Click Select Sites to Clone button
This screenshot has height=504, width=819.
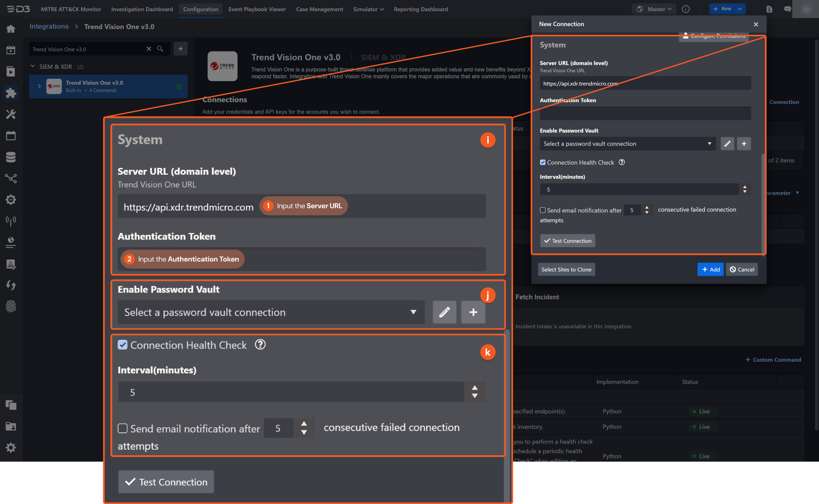click(566, 269)
